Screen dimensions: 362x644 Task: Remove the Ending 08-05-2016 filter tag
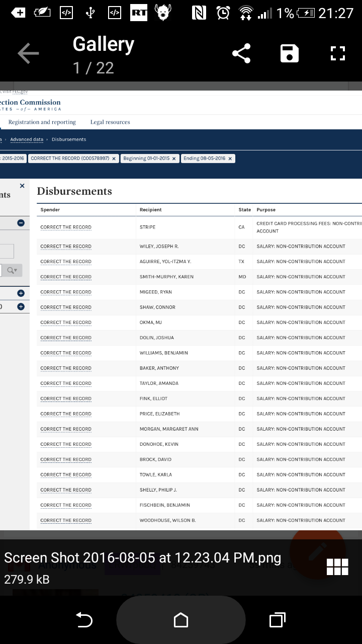coord(230,158)
